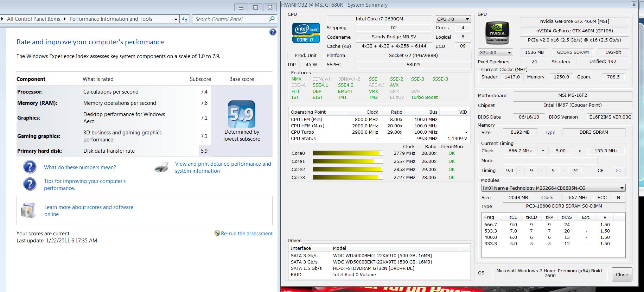The height and width of the screenshot is (292, 644).
Task: Click the Core3 usage bar
Action: [348, 177]
